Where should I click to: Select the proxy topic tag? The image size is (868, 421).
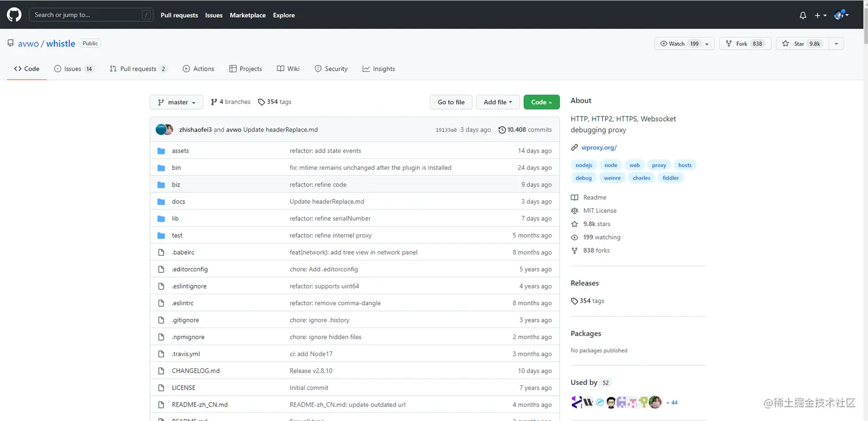click(x=659, y=165)
